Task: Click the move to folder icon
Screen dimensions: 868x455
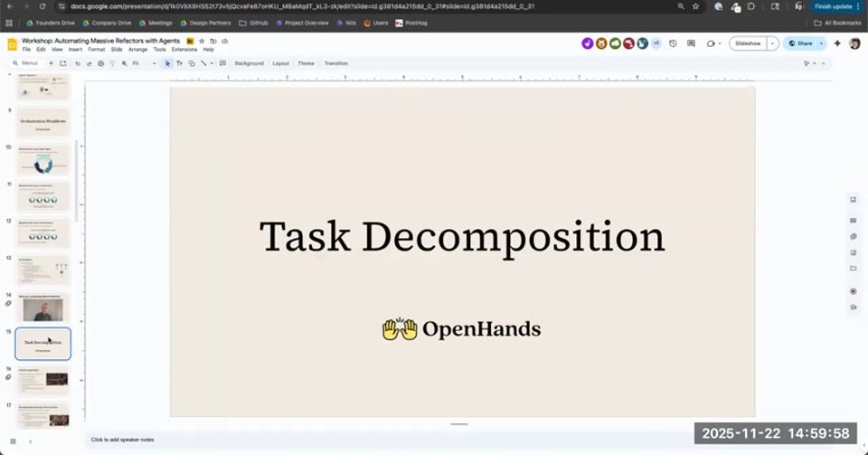Action: coord(213,41)
